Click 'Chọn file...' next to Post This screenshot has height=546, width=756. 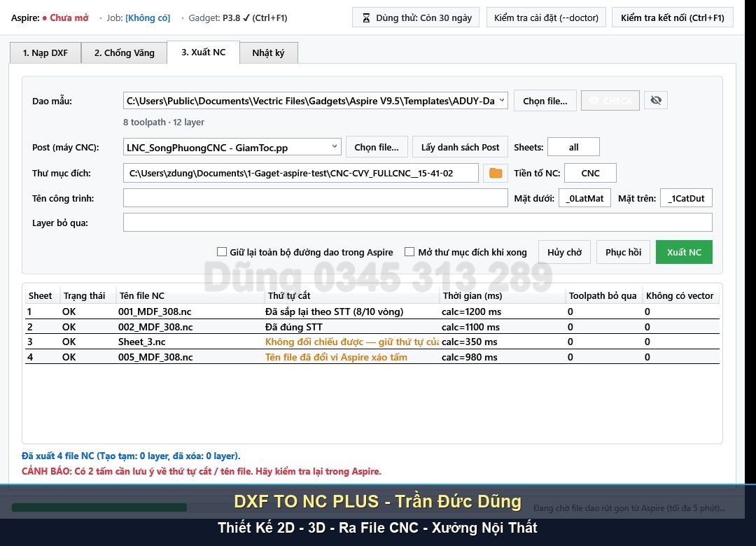pyautogui.click(x=377, y=147)
